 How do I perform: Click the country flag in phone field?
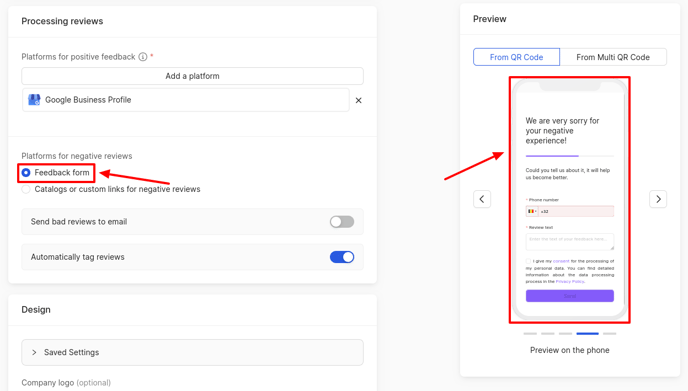(531, 211)
